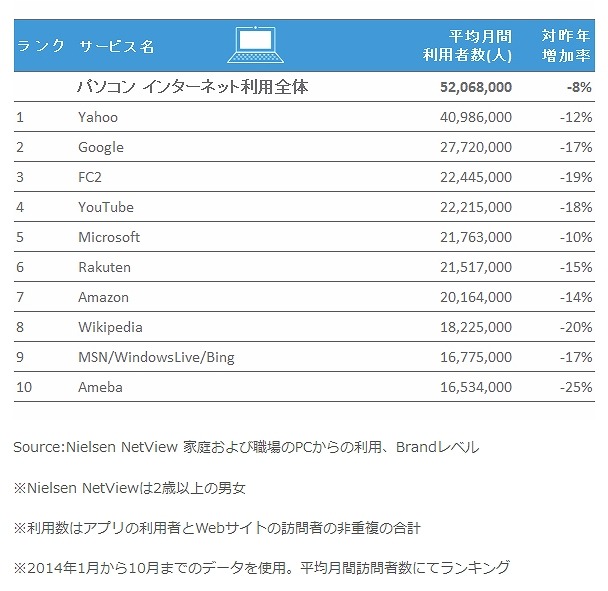Click the total users value 52,068,000
Viewport: 608px width, 591px height.
476,87
